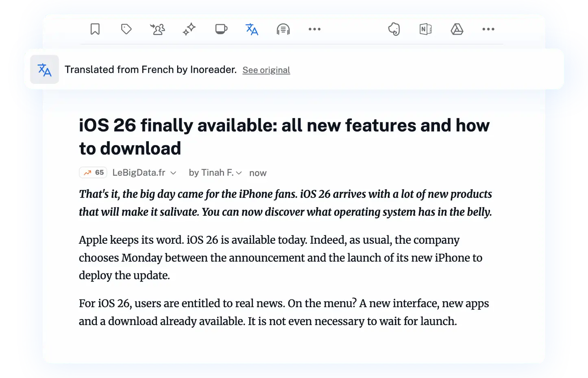The image size is (588, 378).
Task: Open the rightmost more options ellipsis
Action: coord(488,29)
